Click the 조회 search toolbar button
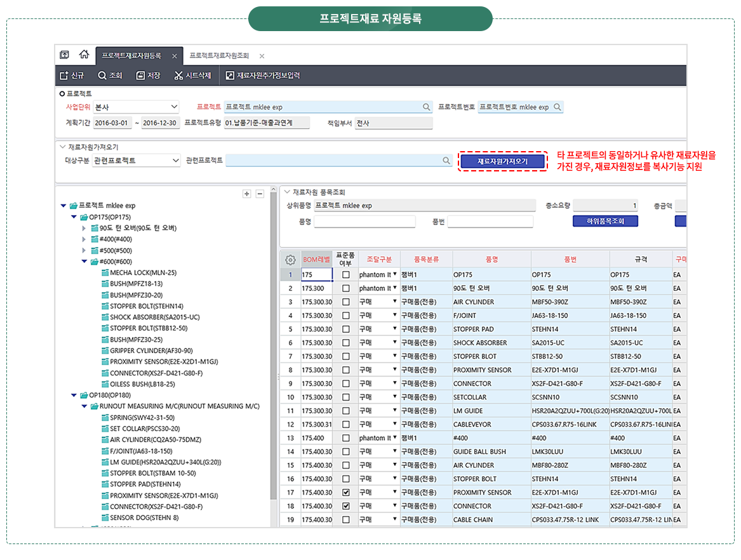 pos(110,76)
